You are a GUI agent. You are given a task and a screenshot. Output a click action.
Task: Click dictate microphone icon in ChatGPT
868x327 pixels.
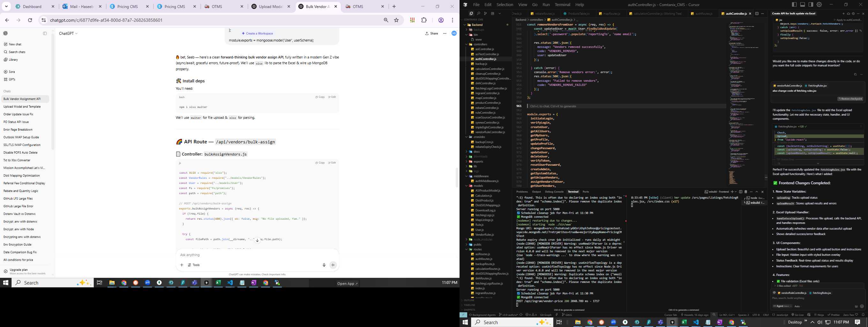324,265
